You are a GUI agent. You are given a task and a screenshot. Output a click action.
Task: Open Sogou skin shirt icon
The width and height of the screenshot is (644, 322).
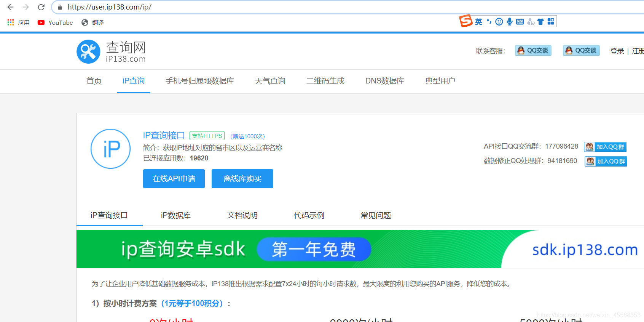click(x=540, y=22)
